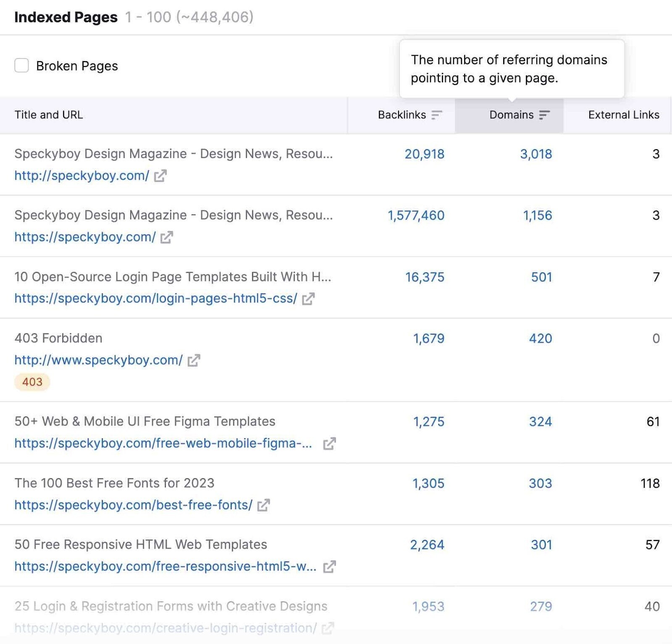The height and width of the screenshot is (644, 672).
Task: Open referring domains count 279
Action: click(x=541, y=607)
